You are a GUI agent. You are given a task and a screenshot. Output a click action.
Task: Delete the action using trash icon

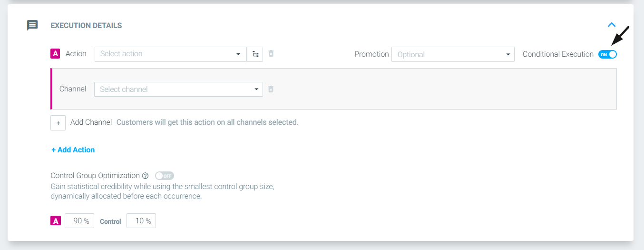(x=271, y=54)
